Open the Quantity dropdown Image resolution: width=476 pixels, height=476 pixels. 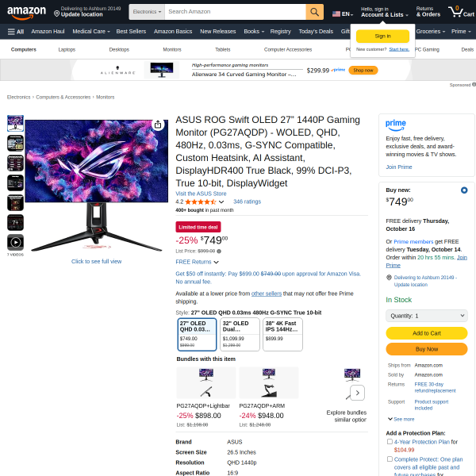coord(427,316)
